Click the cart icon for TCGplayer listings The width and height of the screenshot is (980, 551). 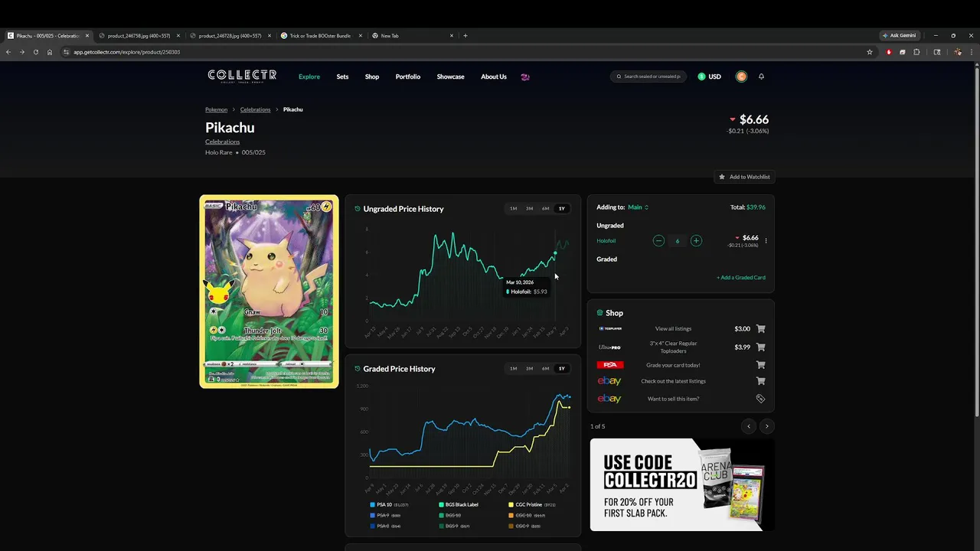click(760, 329)
